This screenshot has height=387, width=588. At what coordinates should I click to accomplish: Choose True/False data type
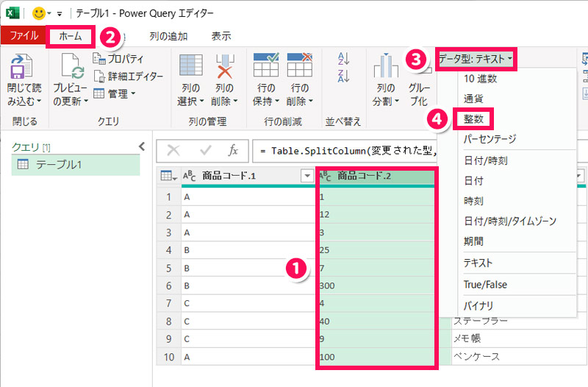485,285
